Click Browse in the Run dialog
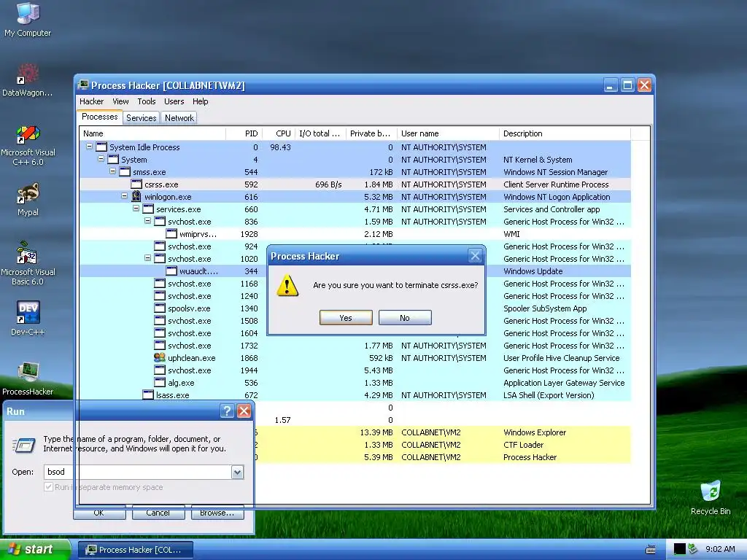747x560 pixels. [x=217, y=513]
